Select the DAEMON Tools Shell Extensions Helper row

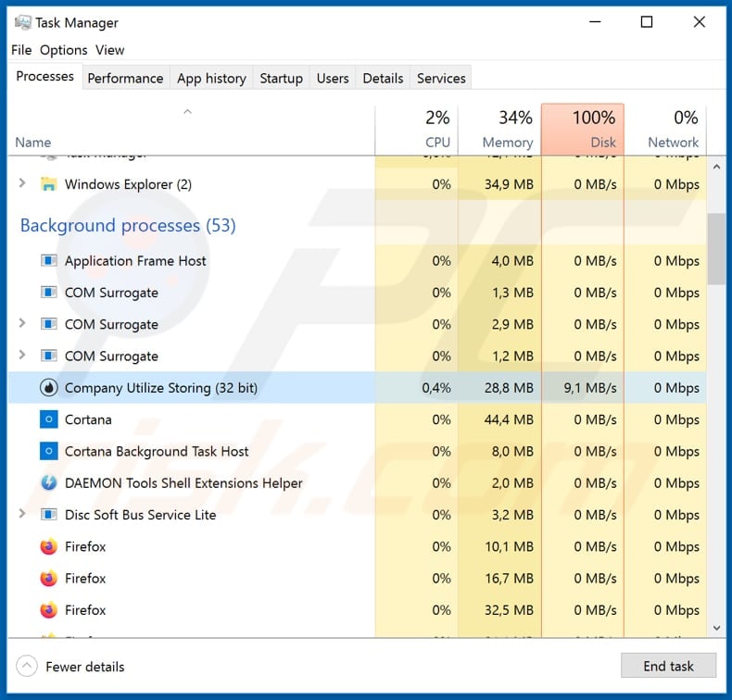[357, 482]
